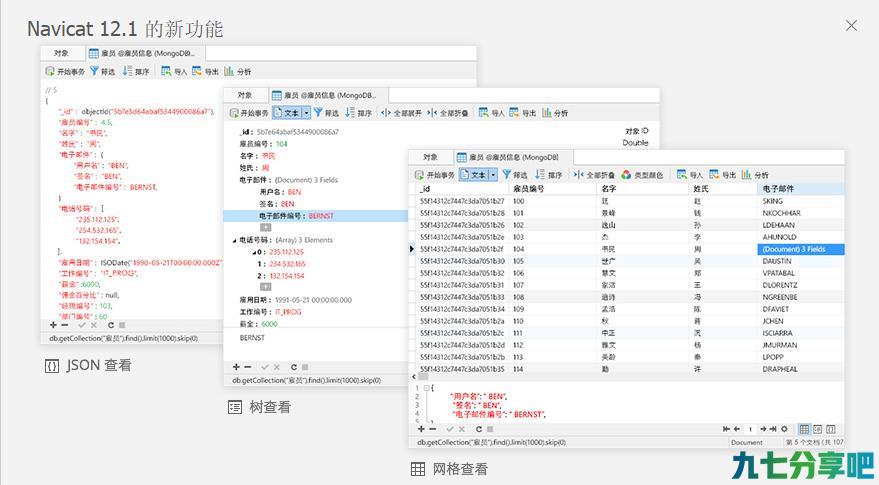Click add-element plus button under 电话号码 array
Viewport: 879px width, 485px height.
click(x=266, y=287)
